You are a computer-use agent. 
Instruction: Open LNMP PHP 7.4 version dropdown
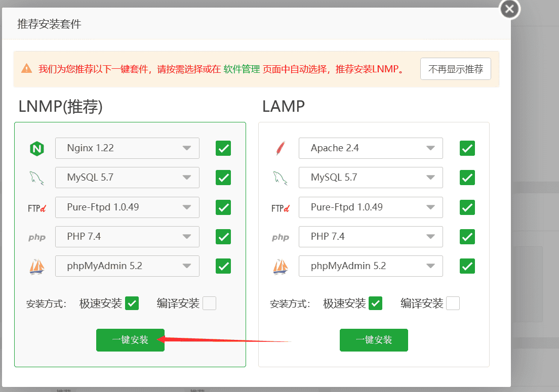[x=127, y=237]
